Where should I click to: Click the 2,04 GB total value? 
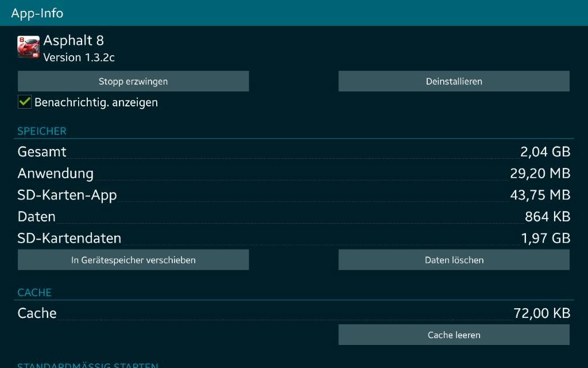pos(546,152)
